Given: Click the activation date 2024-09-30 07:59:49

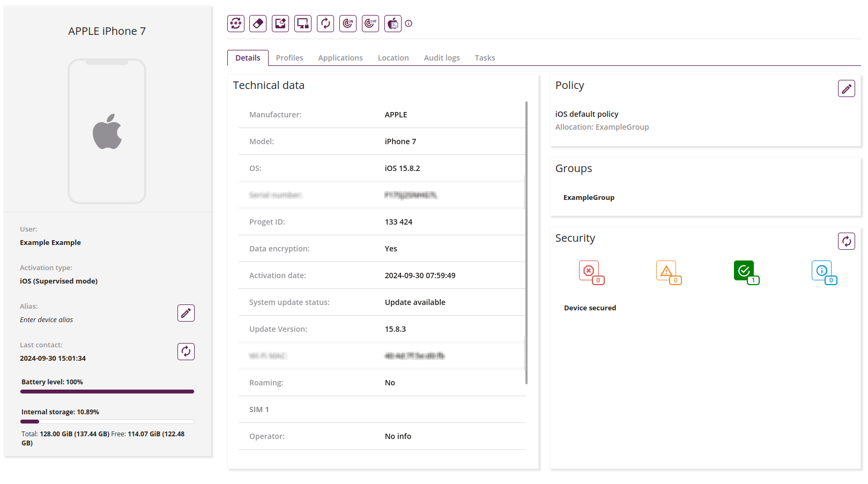Looking at the screenshot, I should pyautogui.click(x=420, y=275).
